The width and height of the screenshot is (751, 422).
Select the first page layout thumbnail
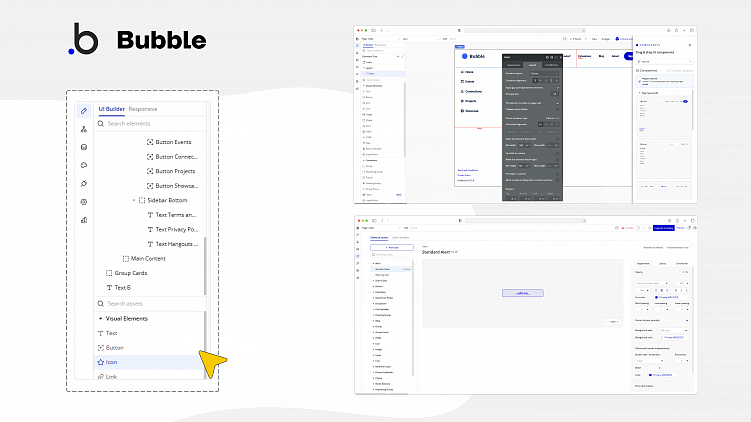pos(664,115)
